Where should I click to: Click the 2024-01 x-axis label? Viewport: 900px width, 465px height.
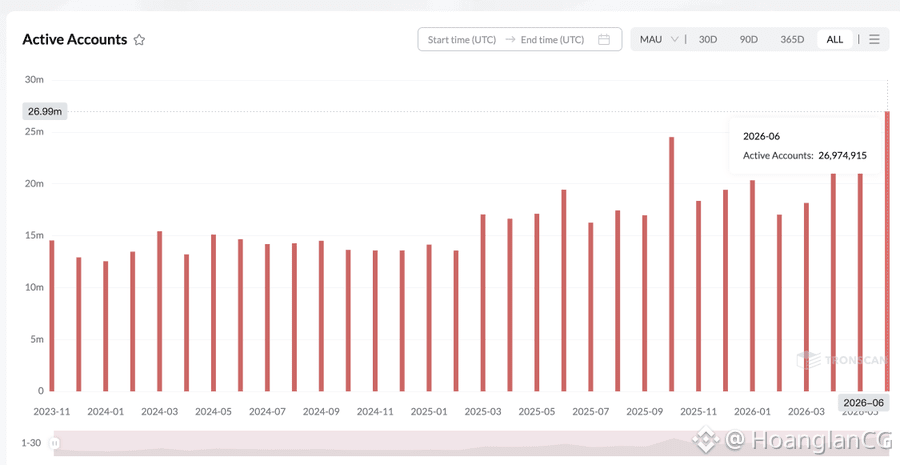[x=106, y=412]
